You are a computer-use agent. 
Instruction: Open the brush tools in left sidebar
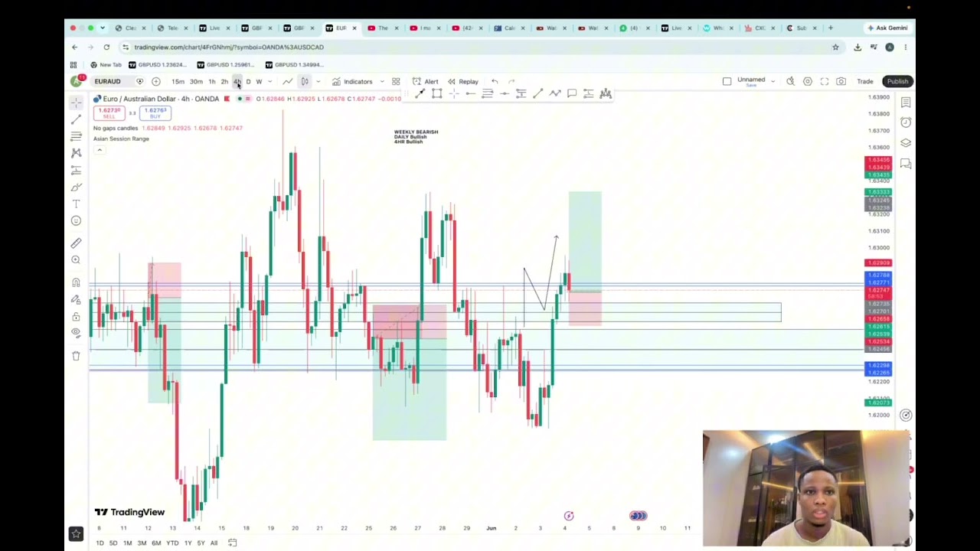[76, 187]
